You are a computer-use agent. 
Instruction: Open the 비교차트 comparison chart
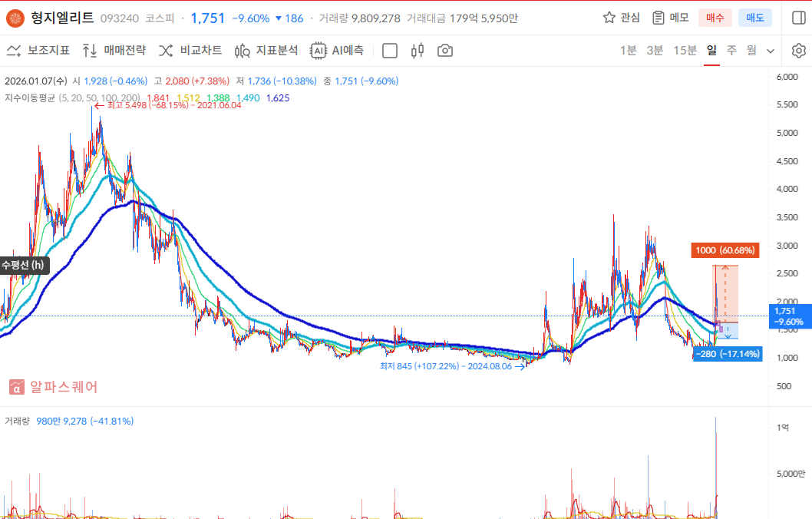pos(190,51)
